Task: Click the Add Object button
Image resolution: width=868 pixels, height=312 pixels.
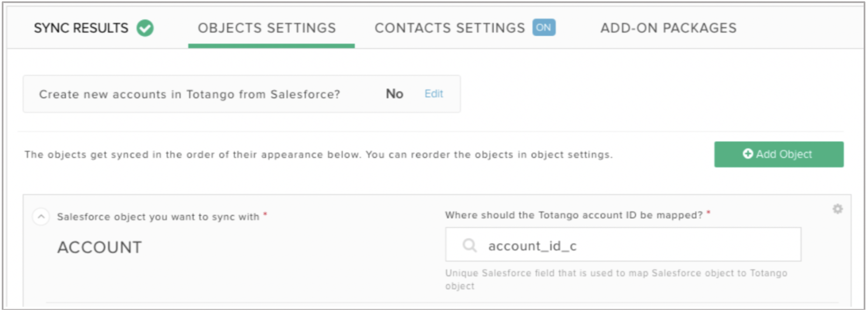Action: (x=779, y=154)
